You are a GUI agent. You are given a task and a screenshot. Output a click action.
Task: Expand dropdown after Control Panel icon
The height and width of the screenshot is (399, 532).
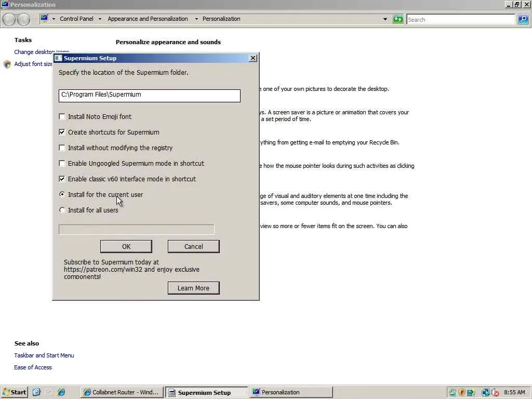[x=54, y=19]
